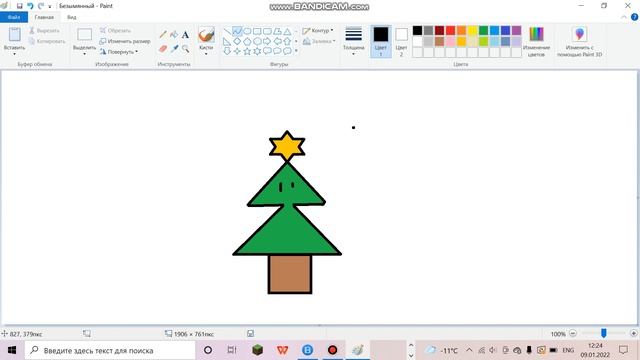Open Edit colors (Изменение цветов) dialog

tap(536, 41)
